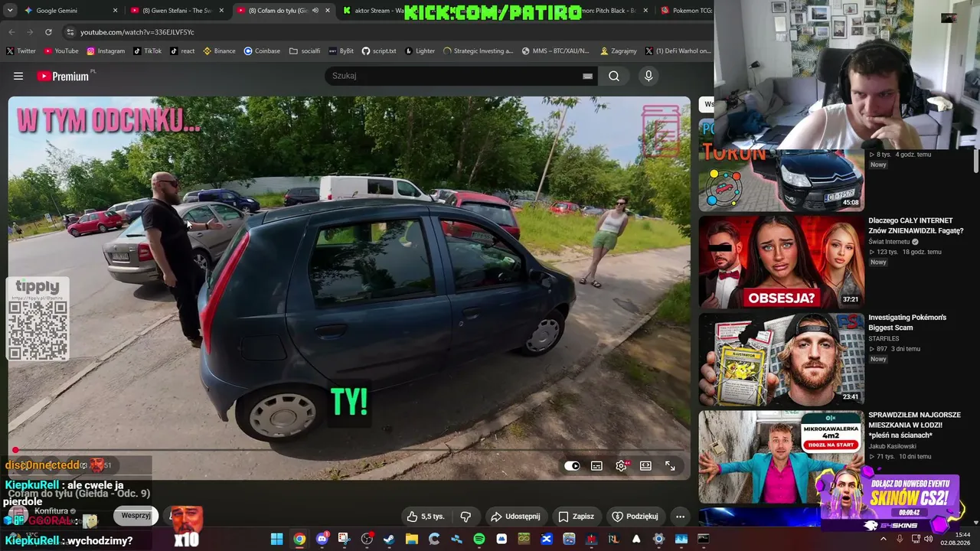Open Settings gear in taskbar
Image resolution: width=980 pixels, height=551 pixels.
pos(658,539)
